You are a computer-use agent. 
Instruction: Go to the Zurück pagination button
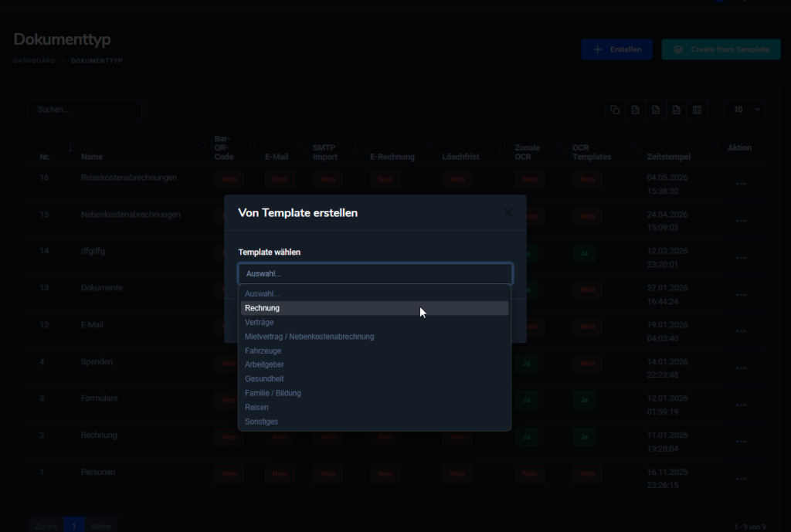46,526
